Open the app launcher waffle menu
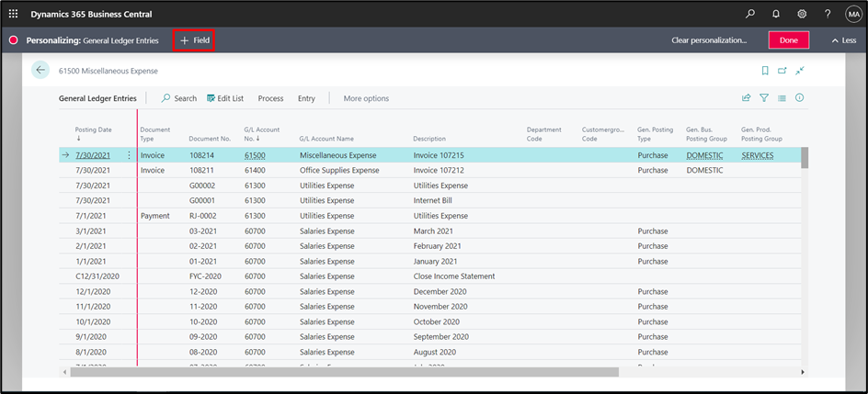Image resolution: width=868 pixels, height=394 pixels. (x=13, y=14)
